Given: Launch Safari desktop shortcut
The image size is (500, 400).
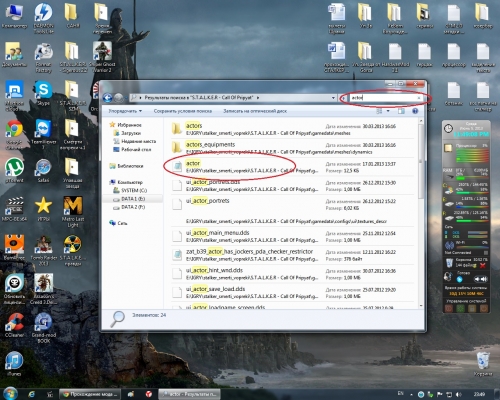Looking at the screenshot, I should click(x=44, y=171).
